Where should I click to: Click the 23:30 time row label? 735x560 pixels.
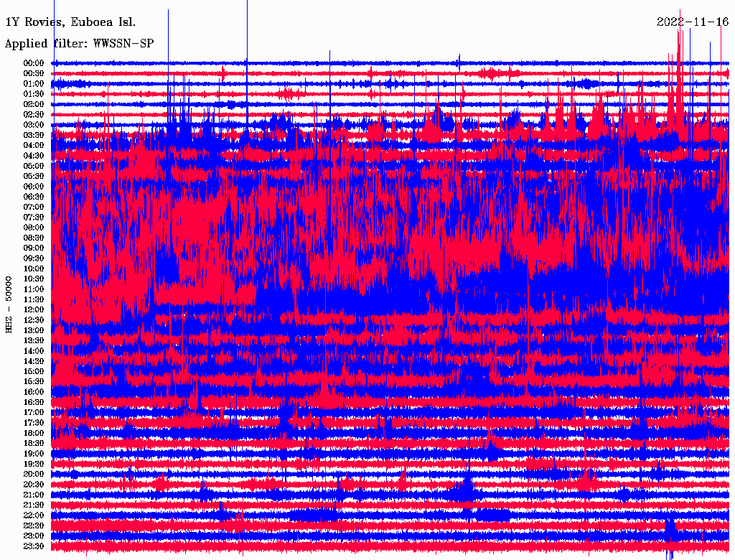coord(34,546)
